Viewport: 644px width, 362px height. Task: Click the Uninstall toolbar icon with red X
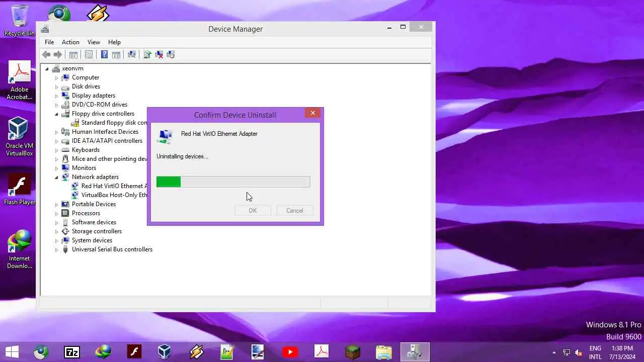click(159, 55)
